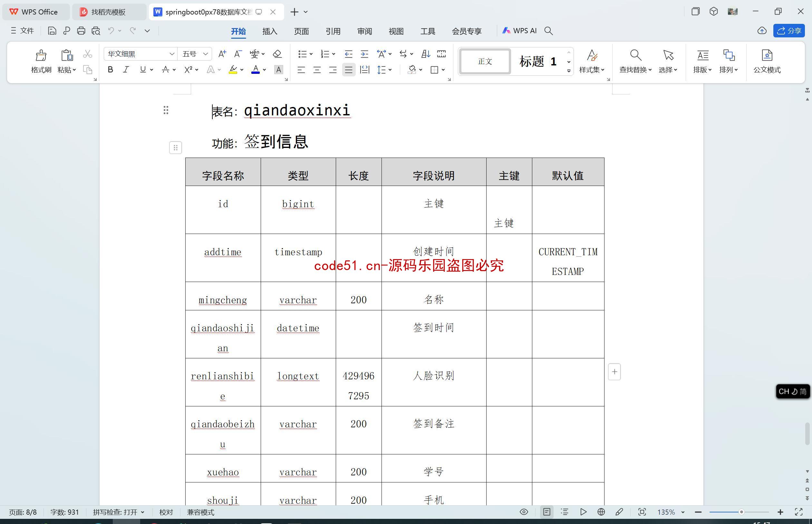The width and height of the screenshot is (812, 524).
Task: Toggle Underline formatting
Action: (143, 70)
